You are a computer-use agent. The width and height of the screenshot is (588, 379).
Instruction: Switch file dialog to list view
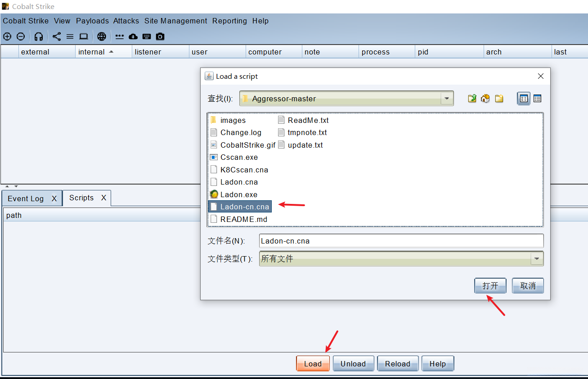pyautogui.click(x=524, y=99)
